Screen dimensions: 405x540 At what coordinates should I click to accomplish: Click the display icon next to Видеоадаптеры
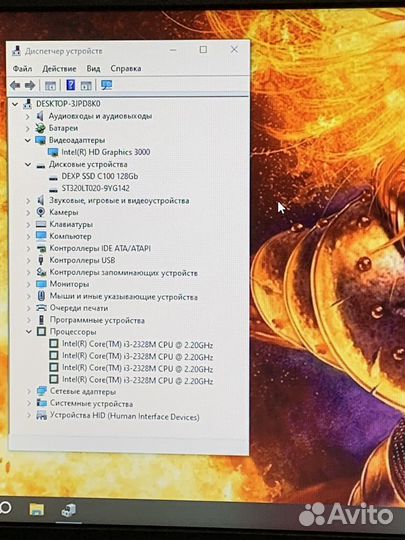coord(40,140)
